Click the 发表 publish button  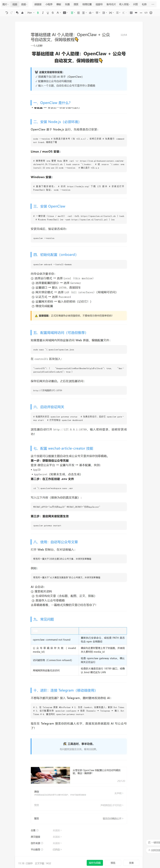[x=131, y=863]
